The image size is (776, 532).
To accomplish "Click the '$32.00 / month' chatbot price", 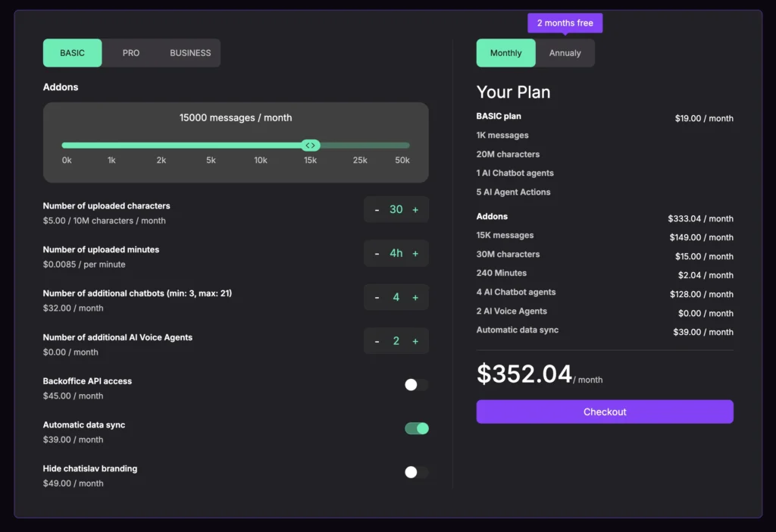I will (x=74, y=308).
